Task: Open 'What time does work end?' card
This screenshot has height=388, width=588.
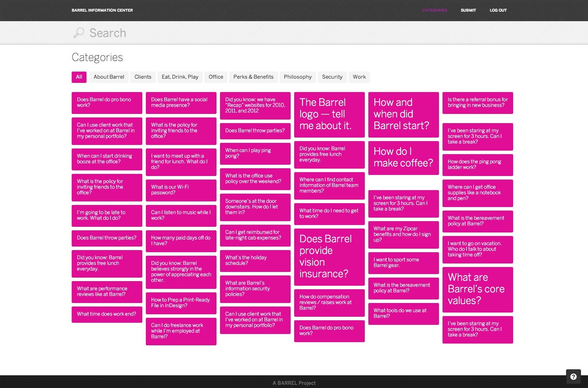Action: click(107, 314)
